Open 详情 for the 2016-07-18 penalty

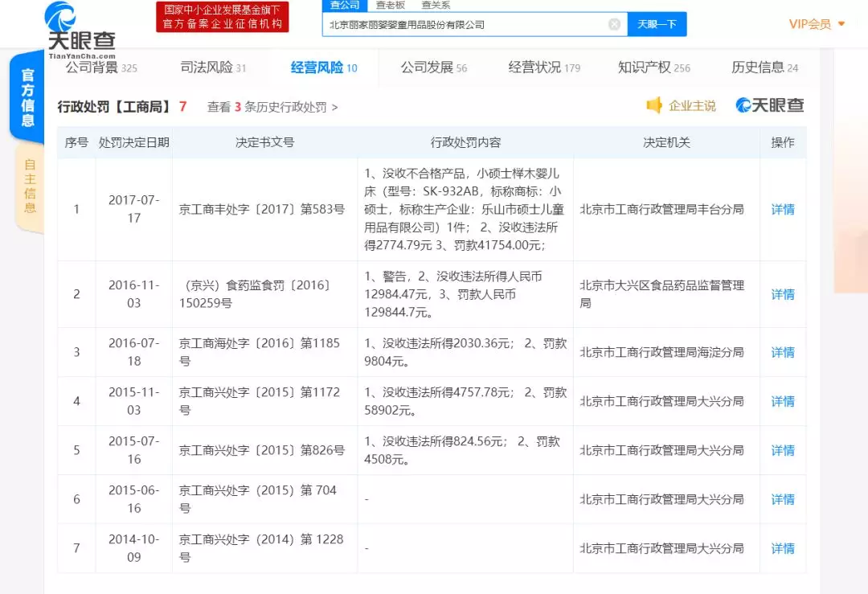(783, 352)
